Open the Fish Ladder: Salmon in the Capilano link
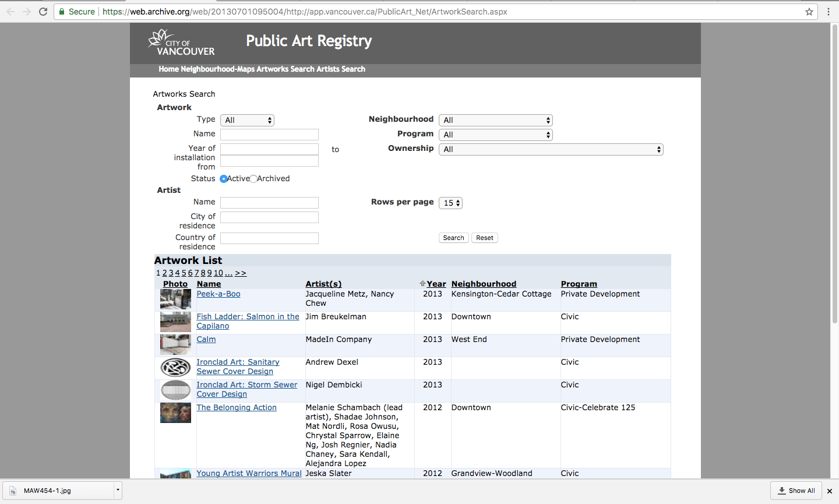Image resolution: width=839 pixels, height=504 pixels. point(248,316)
